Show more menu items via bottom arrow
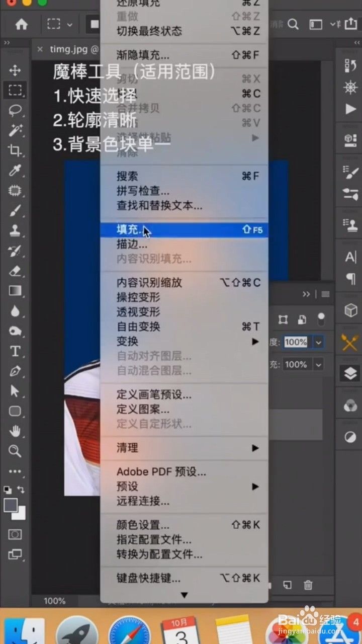The image size is (362, 644). point(184,595)
